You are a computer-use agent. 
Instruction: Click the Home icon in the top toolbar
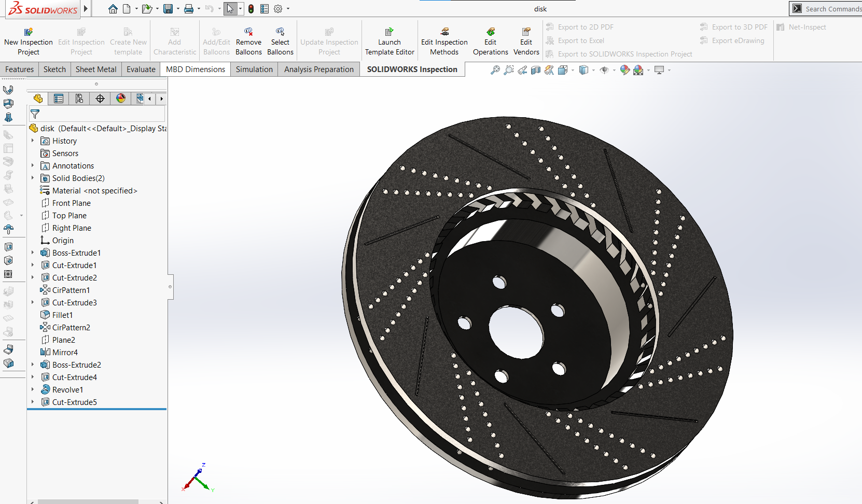tap(113, 9)
